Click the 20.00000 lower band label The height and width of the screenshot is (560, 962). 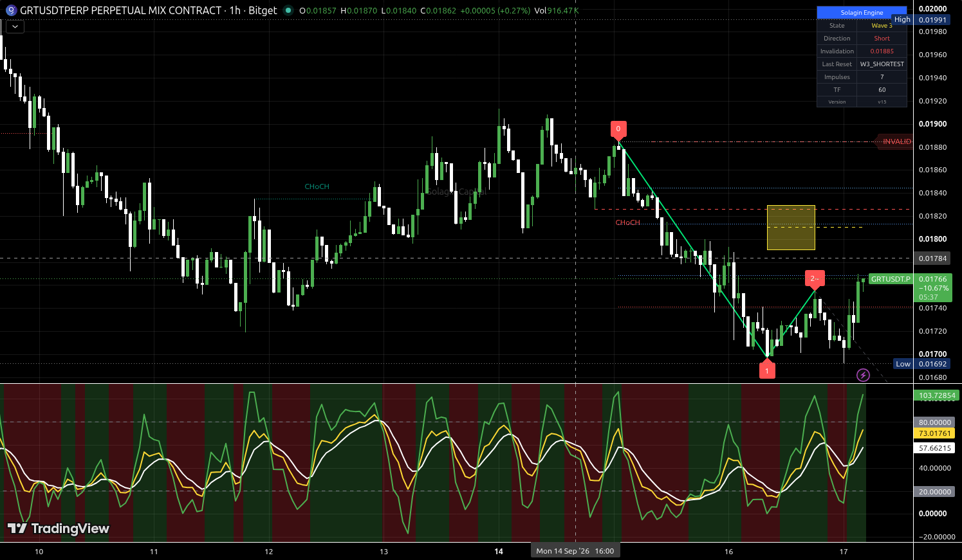click(x=935, y=492)
